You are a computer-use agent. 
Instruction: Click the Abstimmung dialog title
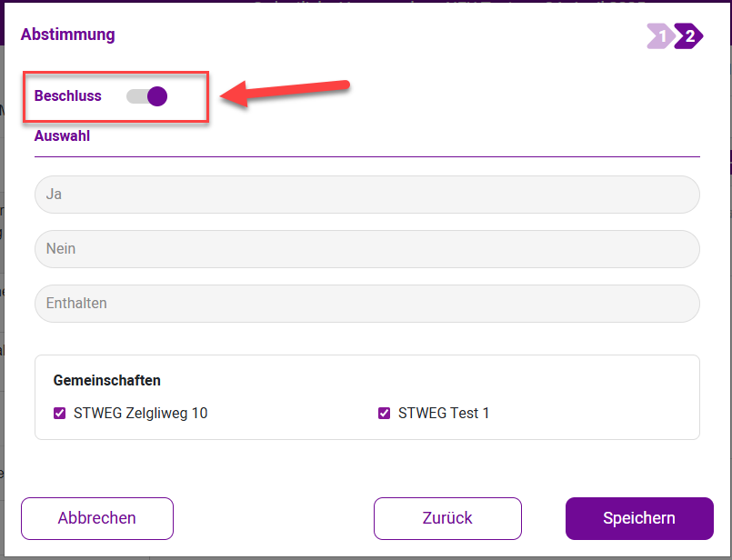tap(67, 35)
